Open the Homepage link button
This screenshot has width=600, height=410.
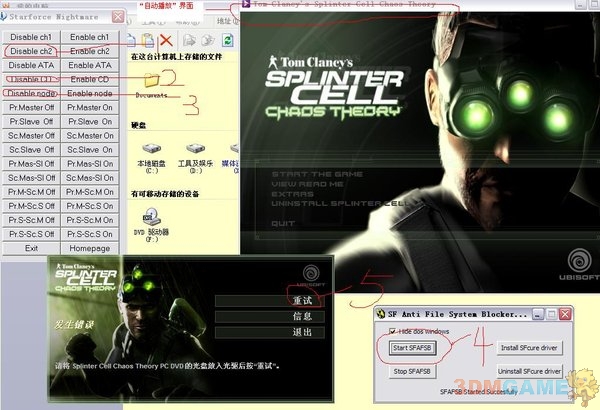point(90,247)
